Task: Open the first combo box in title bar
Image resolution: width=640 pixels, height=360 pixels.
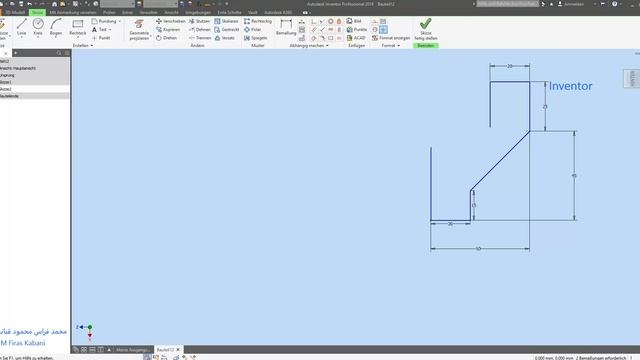Action: tap(118, 4)
